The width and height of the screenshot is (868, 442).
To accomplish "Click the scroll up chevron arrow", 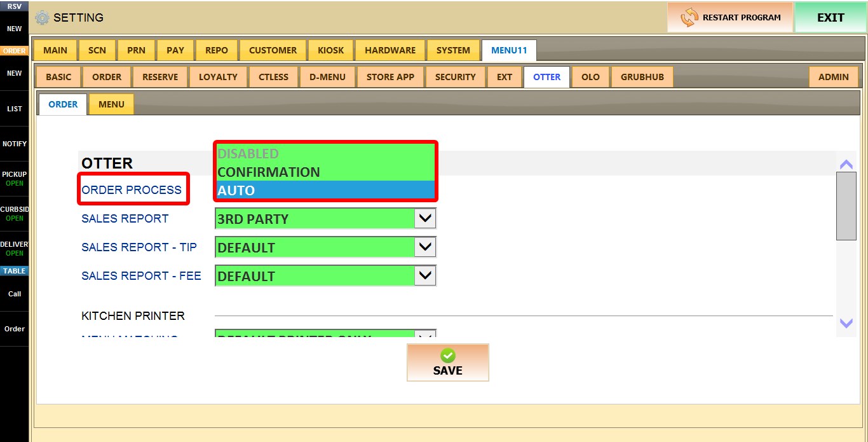I will tap(846, 163).
